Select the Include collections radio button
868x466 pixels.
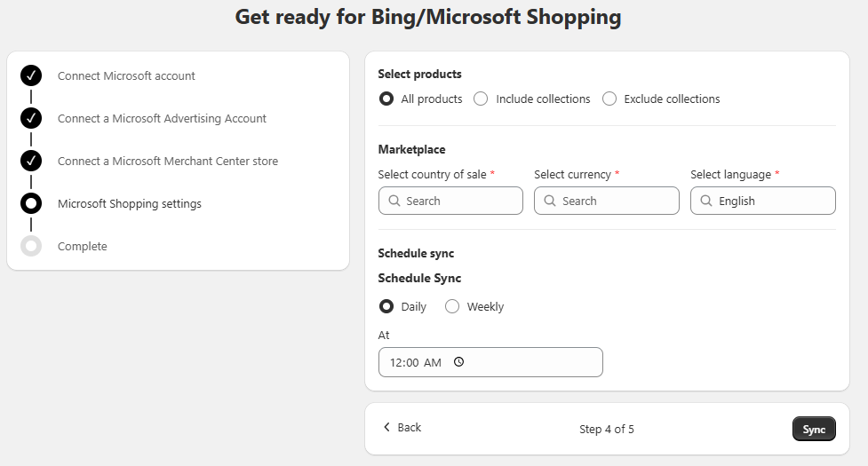tap(481, 99)
